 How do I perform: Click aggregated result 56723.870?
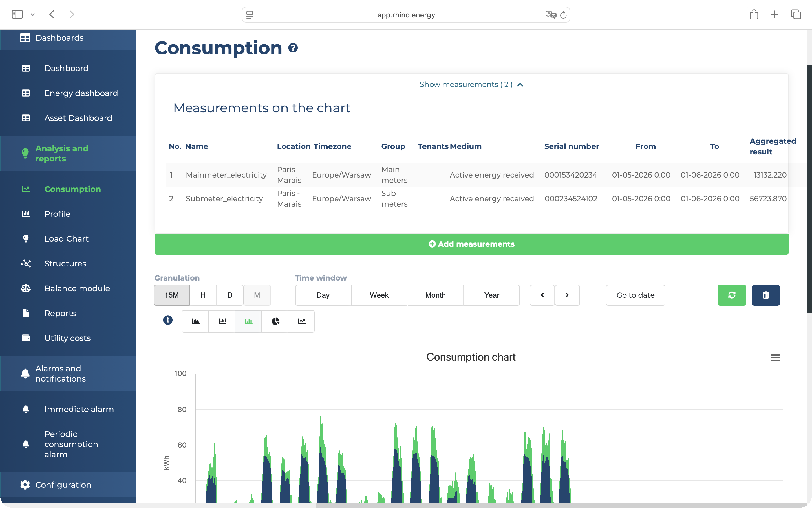(x=768, y=199)
